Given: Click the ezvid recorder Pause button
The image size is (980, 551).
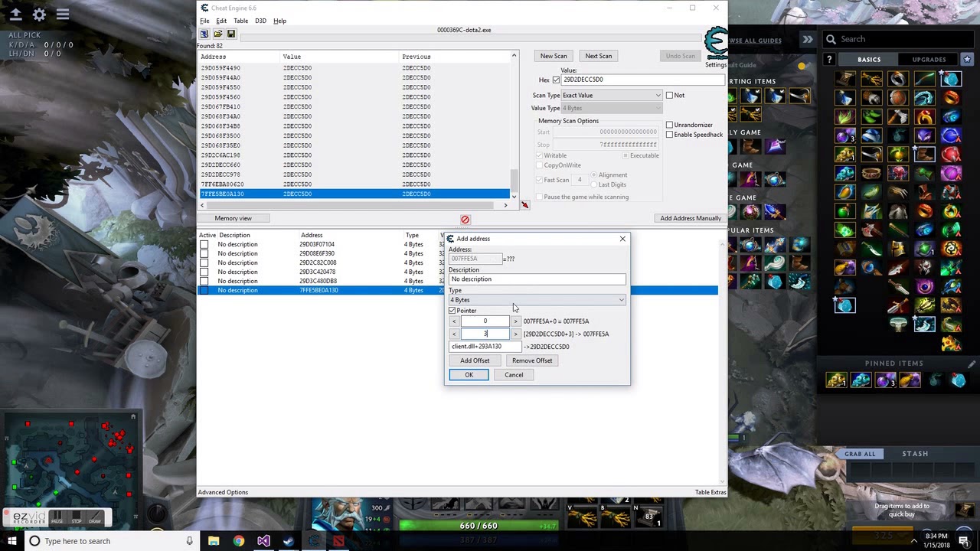Looking at the screenshot, I should [x=57, y=518].
